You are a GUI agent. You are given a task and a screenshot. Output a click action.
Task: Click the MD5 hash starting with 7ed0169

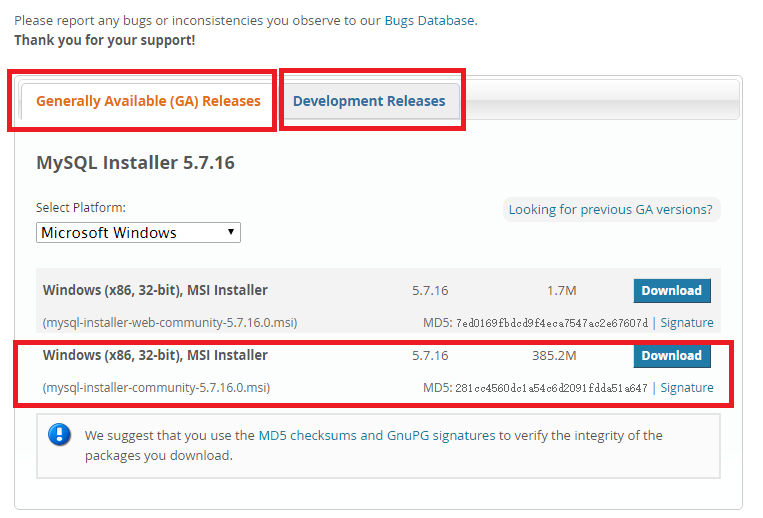551,323
